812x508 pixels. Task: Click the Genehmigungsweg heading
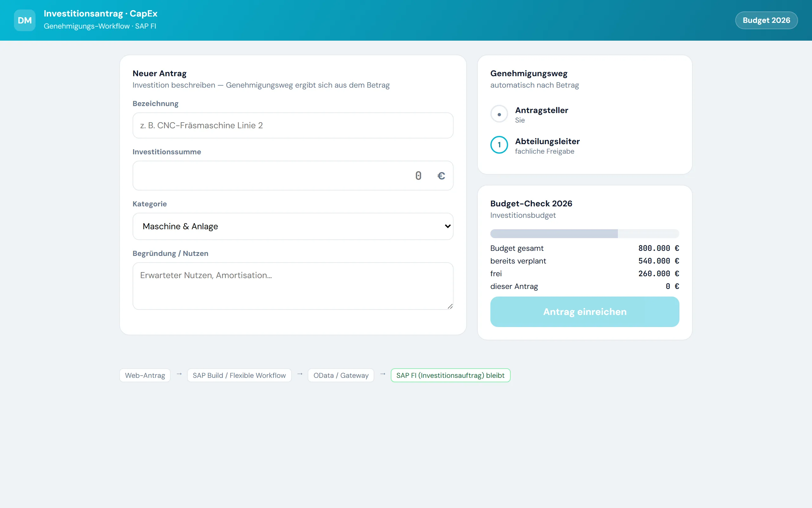pos(529,74)
